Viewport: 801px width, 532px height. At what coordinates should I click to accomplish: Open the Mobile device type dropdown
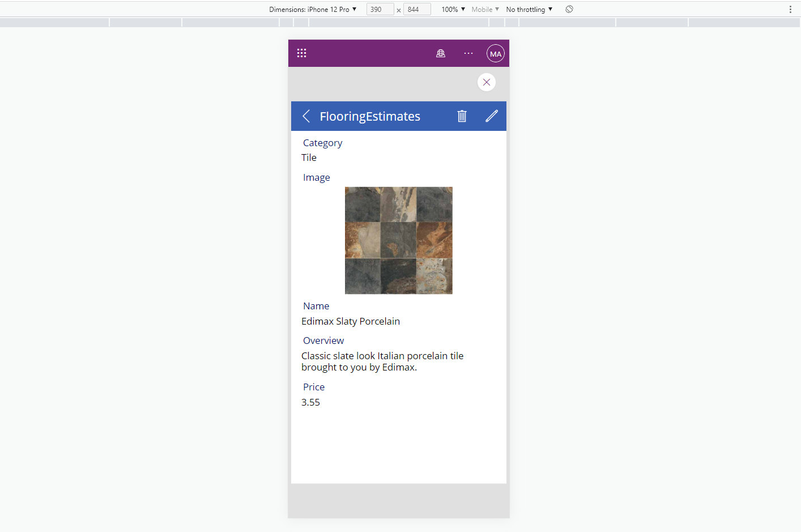(484, 9)
